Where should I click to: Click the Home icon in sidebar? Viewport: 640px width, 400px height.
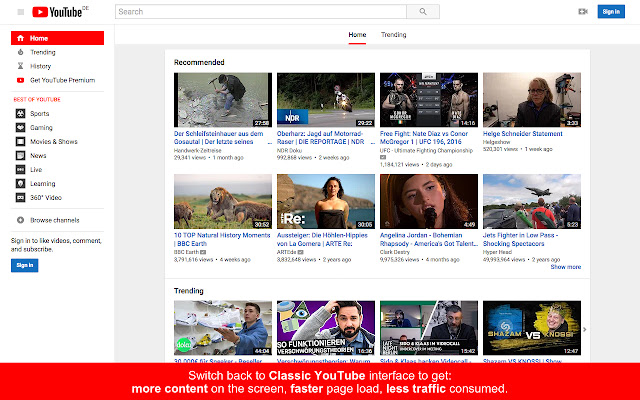click(20, 38)
